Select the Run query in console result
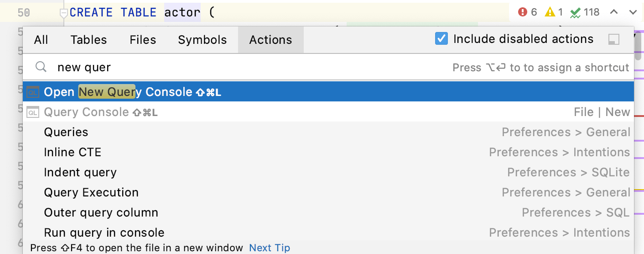The image size is (644, 254). tap(104, 233)
